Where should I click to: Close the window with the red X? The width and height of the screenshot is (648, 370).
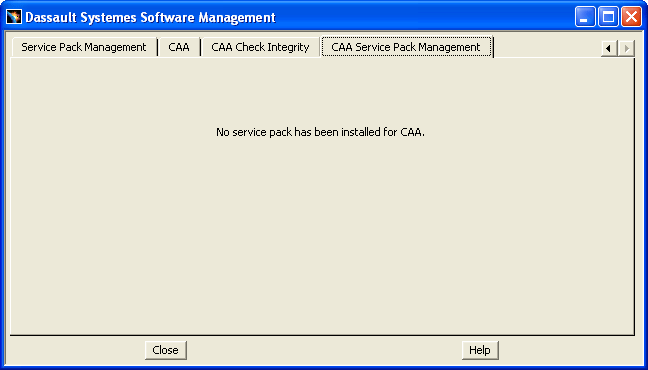point(631,17)
